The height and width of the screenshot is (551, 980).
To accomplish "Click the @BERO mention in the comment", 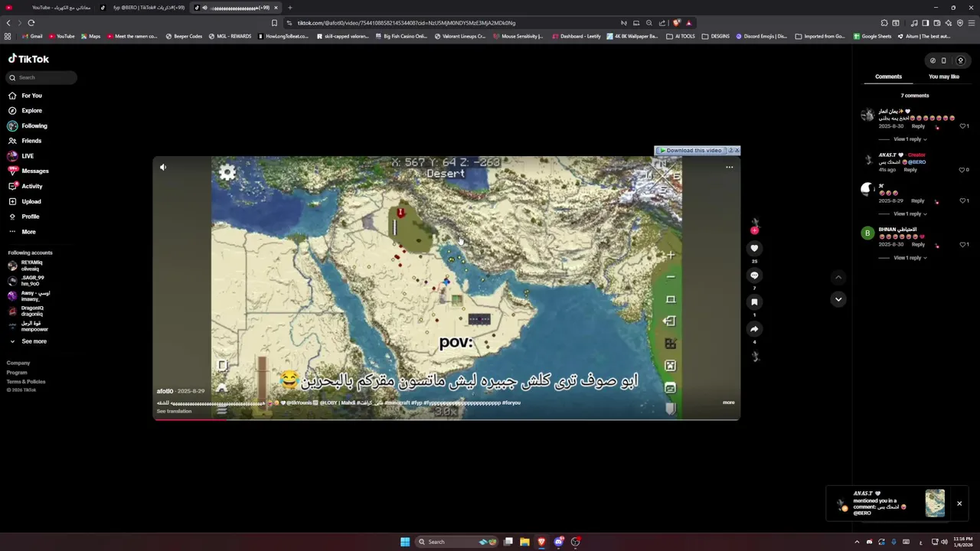I will click(x=917, y=162).
